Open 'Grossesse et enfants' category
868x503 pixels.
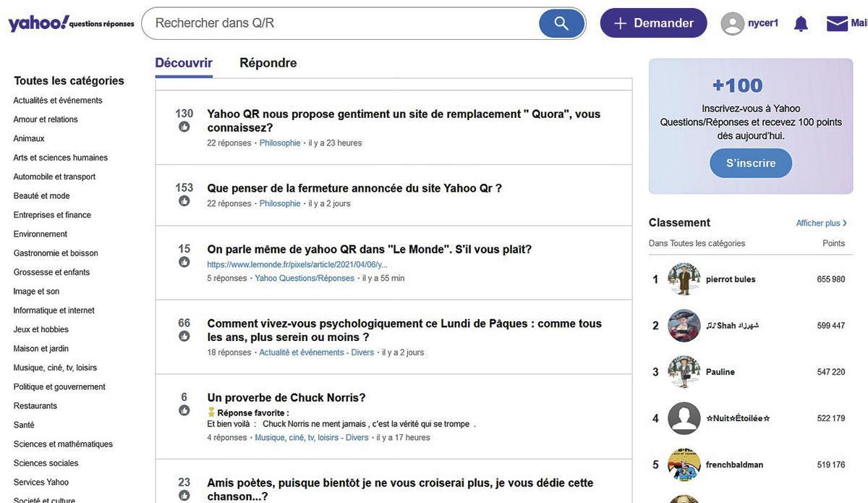51,272
